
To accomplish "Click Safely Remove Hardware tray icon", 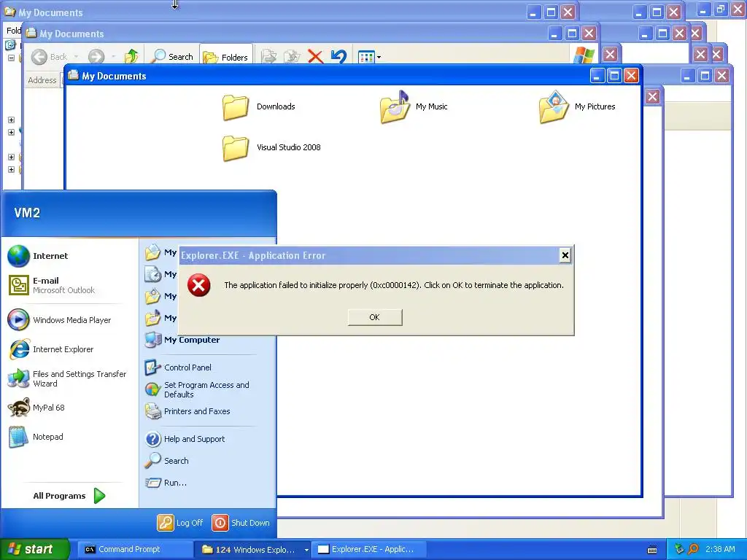I will (679, 550).
